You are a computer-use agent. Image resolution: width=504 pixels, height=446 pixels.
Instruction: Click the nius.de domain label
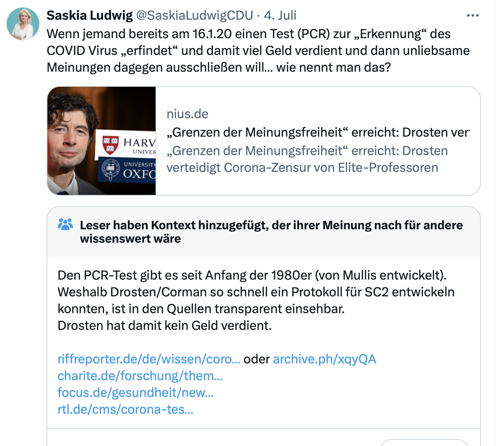[x=187, y=114]
